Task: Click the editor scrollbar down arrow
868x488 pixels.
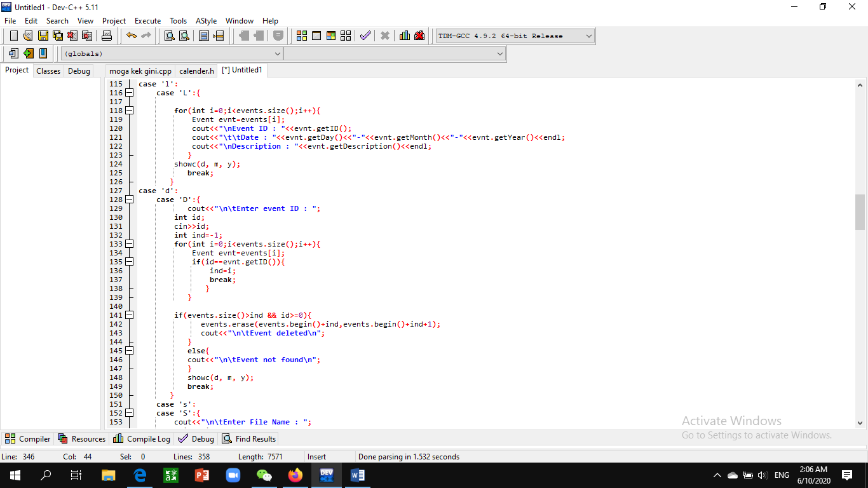Action: tap(860, 422)
